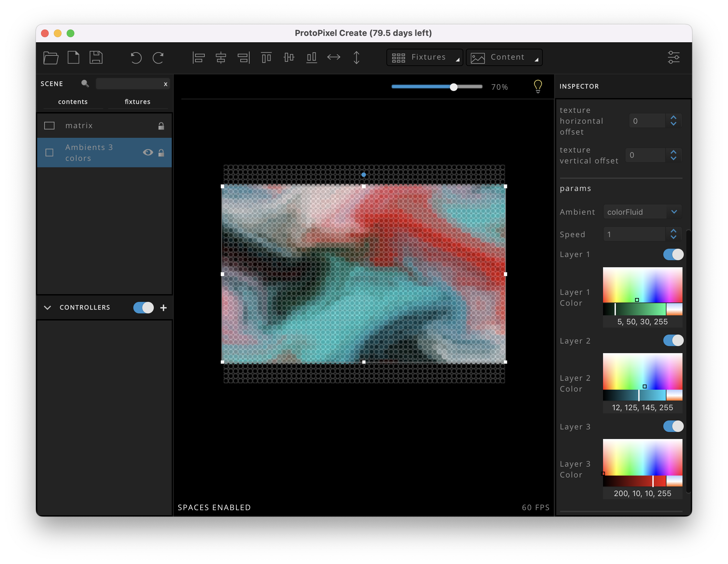Align selected objects to top edge
Image resolution: width=728 pixels, height=564 pixels.
(266, 58)
